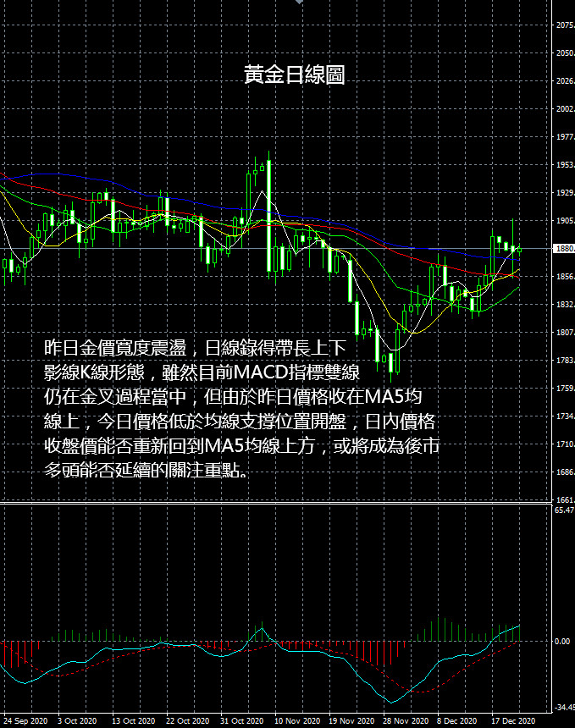Click the 1807 price scale label

click(564, 333)
